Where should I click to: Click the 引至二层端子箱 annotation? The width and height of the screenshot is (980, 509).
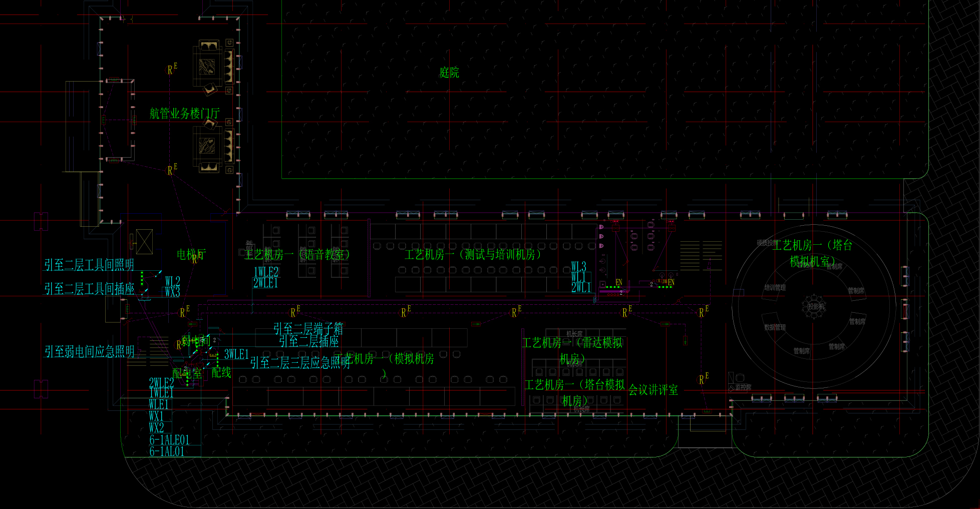coord(308,329)
